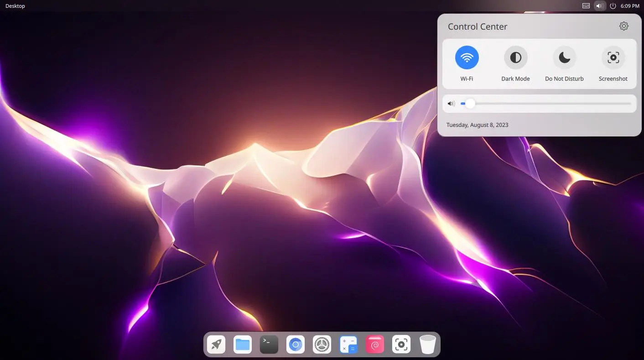Launch the web browser from the dock
The height and width of the screenshot is (360, 644).
pos(296,344)
